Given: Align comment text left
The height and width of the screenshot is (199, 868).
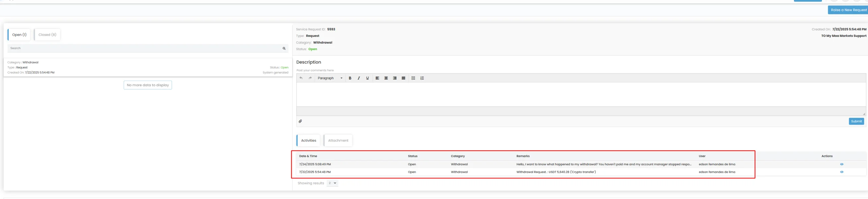Looking at the screenshot, I should coord(378,78).
